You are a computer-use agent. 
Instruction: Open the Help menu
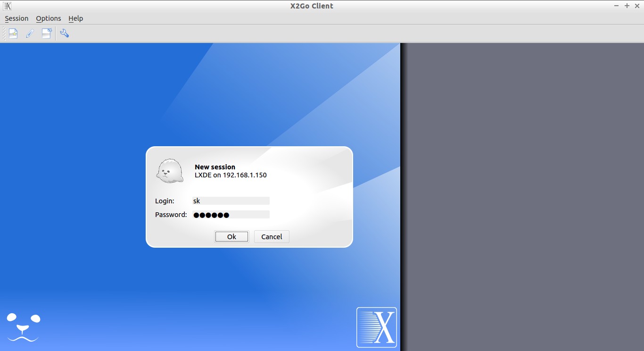click(75, 18)
